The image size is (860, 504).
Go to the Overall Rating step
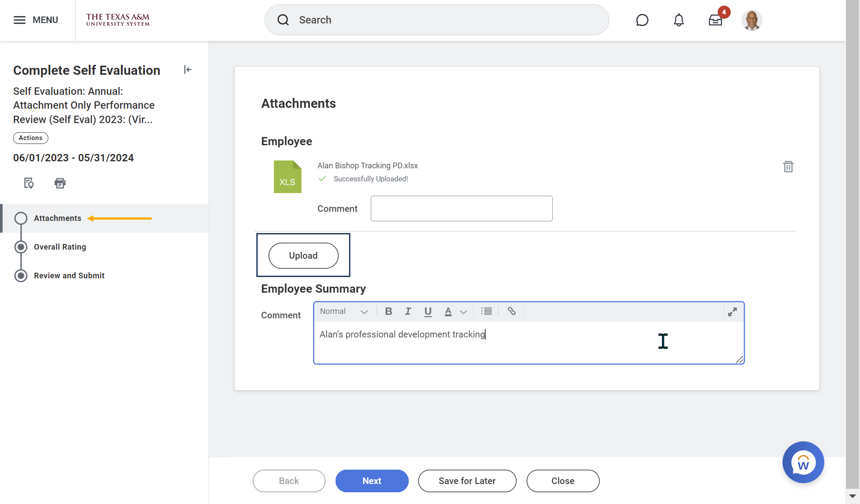point(60,247)
